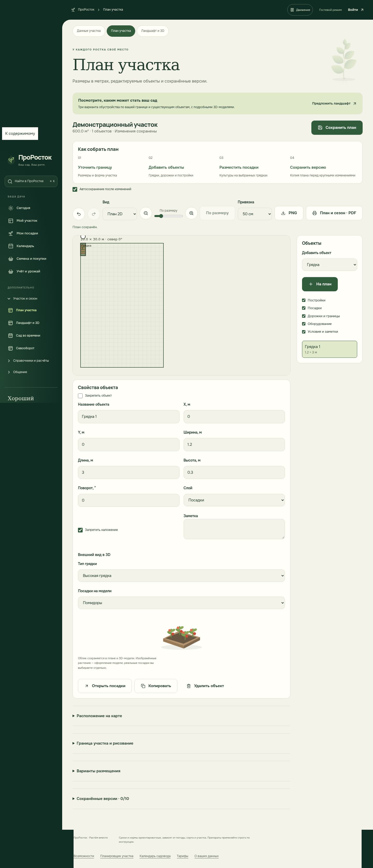Open Календарь from the sidebar
Image resolution: width=373 pixels, height=868 pixels.
[31, 246]
